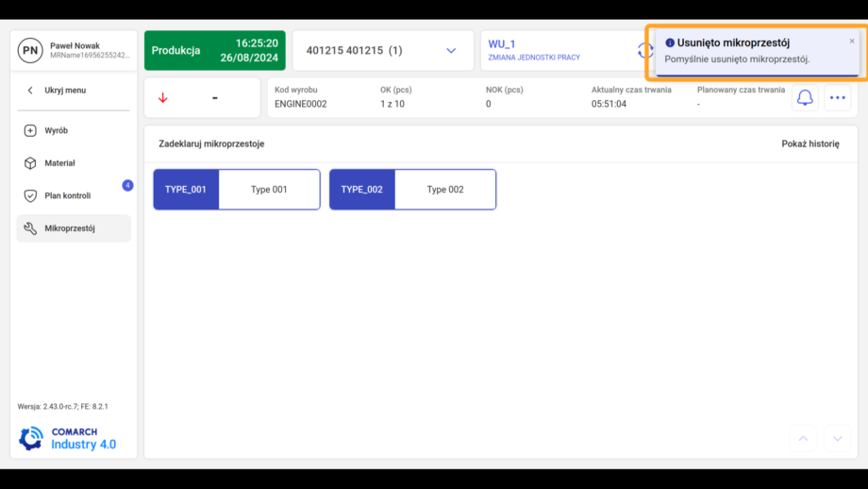Click the work unit refresh arrows icon

[x=644, y=50]
